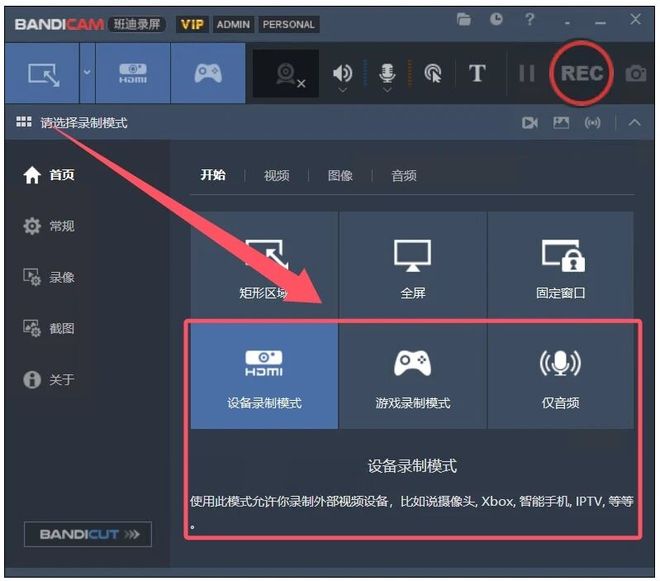Choose the 设备录制模式 tile
The height and width of the screenshot is (581, 660).
[x=264, y=376]
